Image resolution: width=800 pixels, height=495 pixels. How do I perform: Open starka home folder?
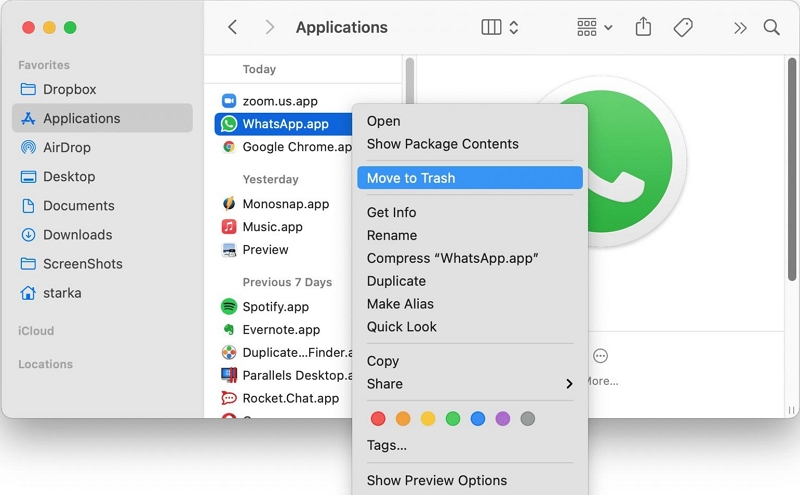point(102,293)
